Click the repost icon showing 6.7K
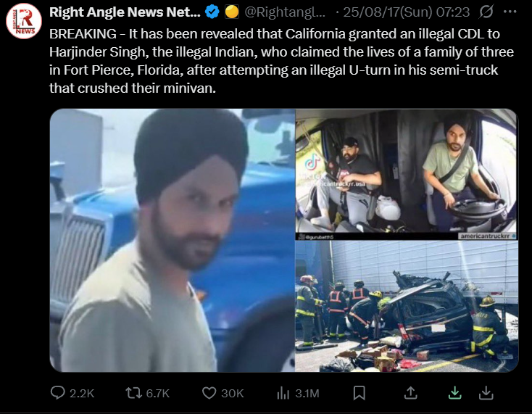Image resolution: width=532 pixels, height=414 pixels. coord(133,393)
